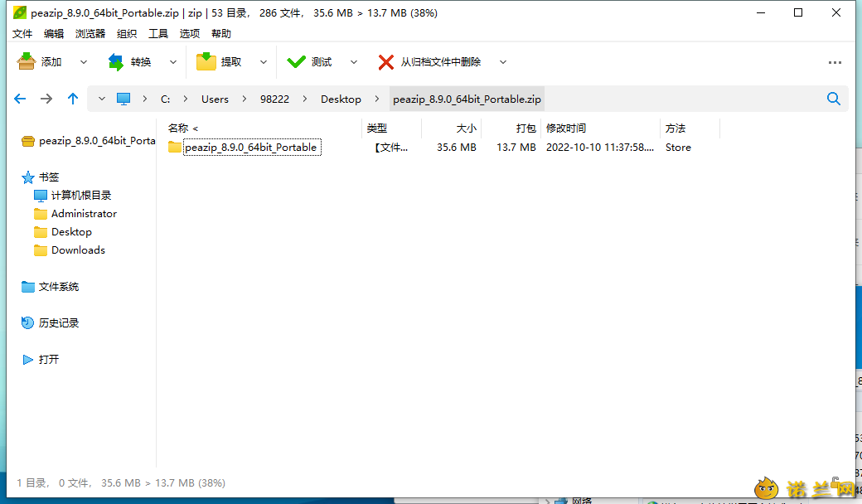This screenshot has height=504, width=862.
Task: Expand chevron after Desktop in breadcrumb
Action: [376, 99]
